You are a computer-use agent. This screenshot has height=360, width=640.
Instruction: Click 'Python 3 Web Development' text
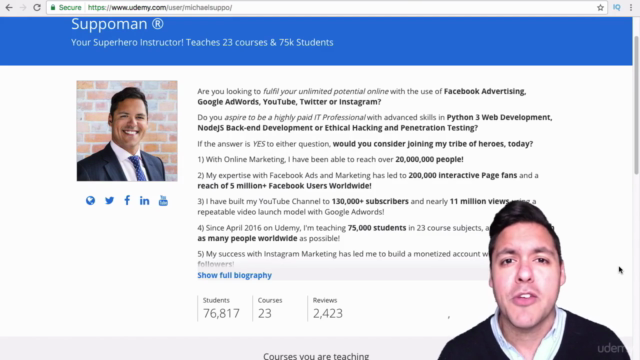(x=499, y=117)
